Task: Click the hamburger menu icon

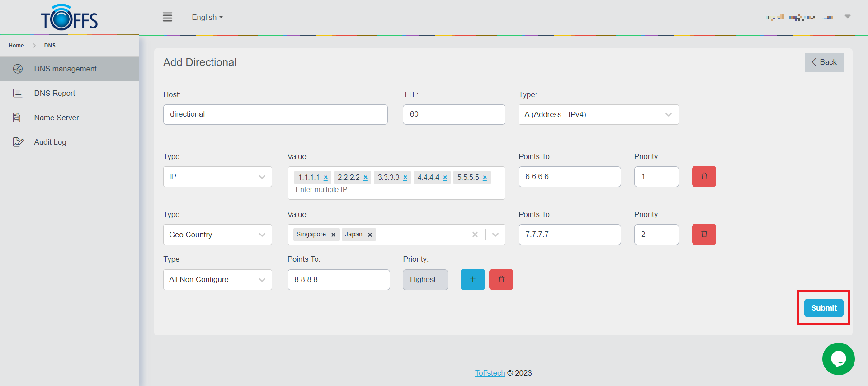Action: [x=167, y=17]
